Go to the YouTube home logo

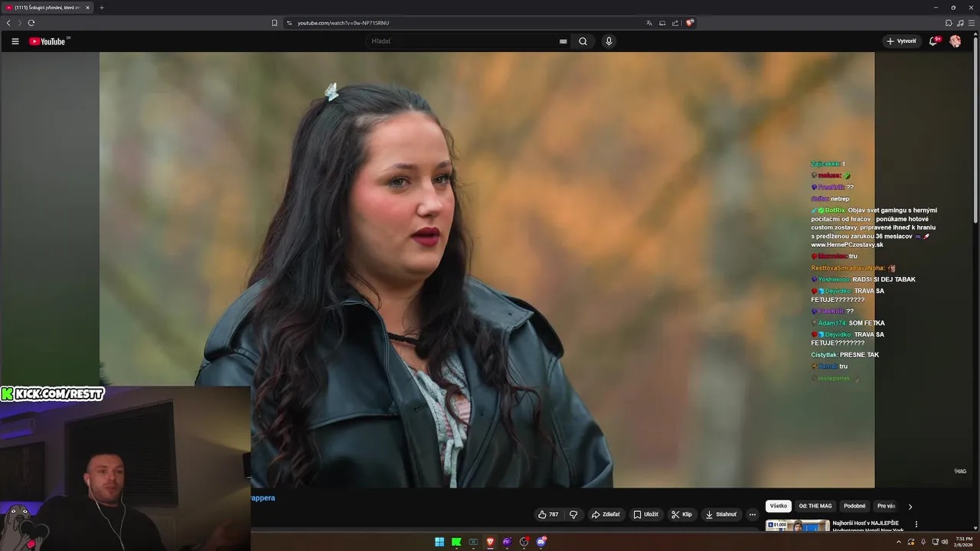[x=47, y=41]
